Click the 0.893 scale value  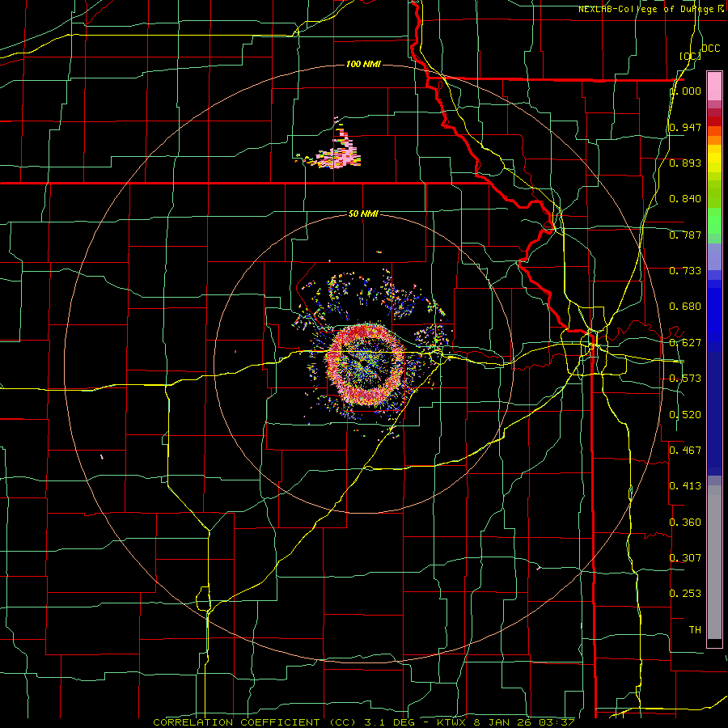[685, 163]
